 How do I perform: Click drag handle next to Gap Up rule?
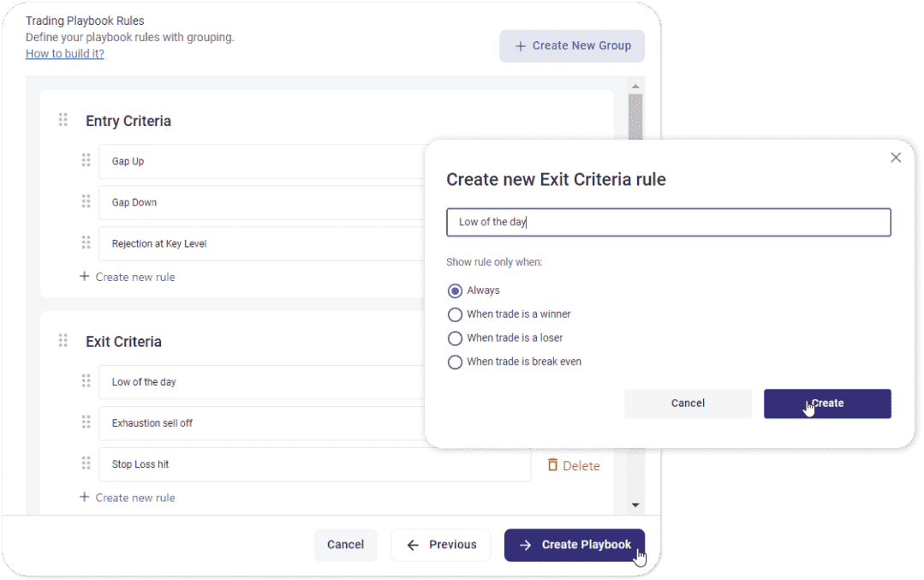point(86,160)
